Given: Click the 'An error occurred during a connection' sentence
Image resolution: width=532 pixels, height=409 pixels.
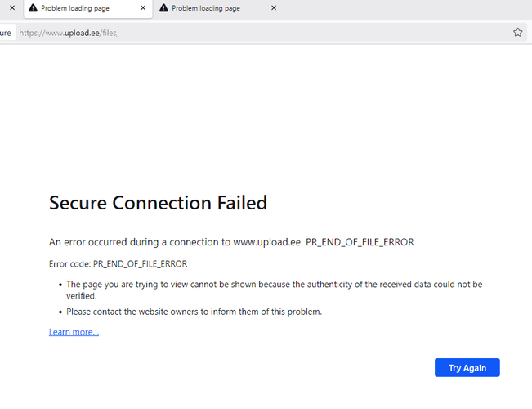Looking at the screenshot, I should 231,242.
